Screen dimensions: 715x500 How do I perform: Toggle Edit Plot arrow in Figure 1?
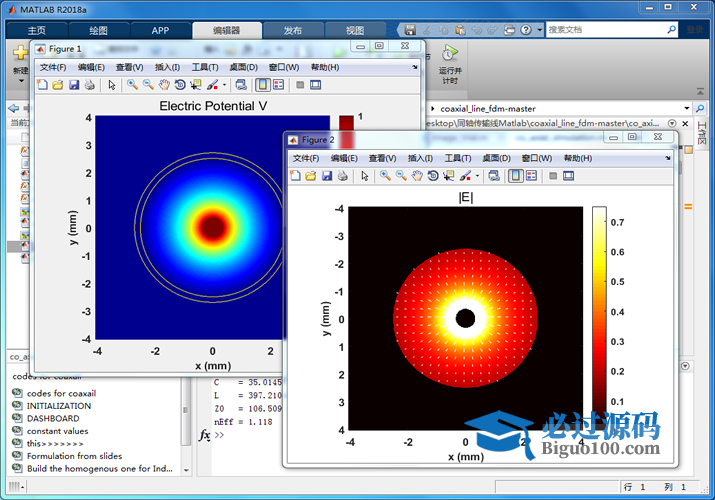112,85
